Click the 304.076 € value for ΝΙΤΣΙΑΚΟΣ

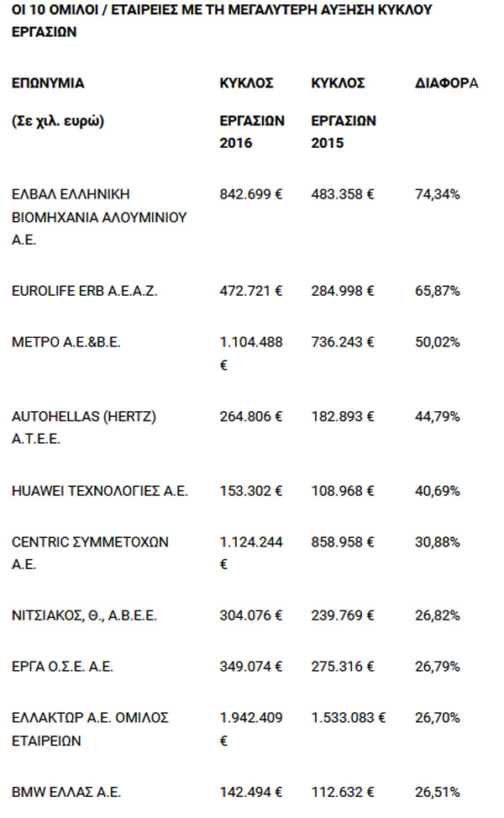click(x=251, y=616)
